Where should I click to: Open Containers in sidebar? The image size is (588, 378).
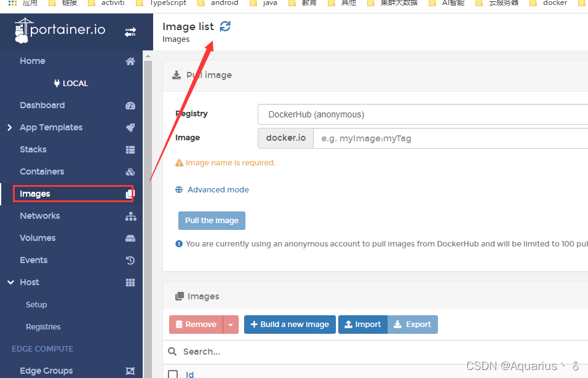[x=42, y=171]
